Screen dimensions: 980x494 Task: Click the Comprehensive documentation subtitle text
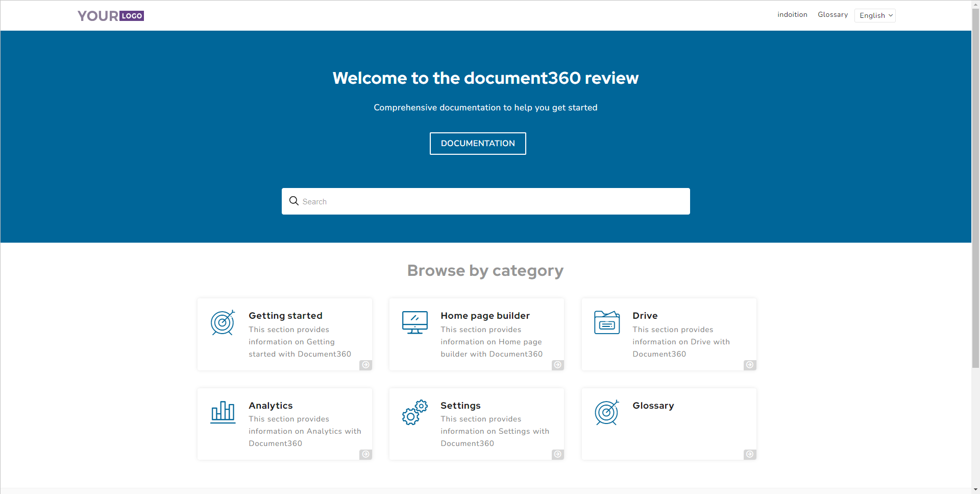tap(485, 107)
